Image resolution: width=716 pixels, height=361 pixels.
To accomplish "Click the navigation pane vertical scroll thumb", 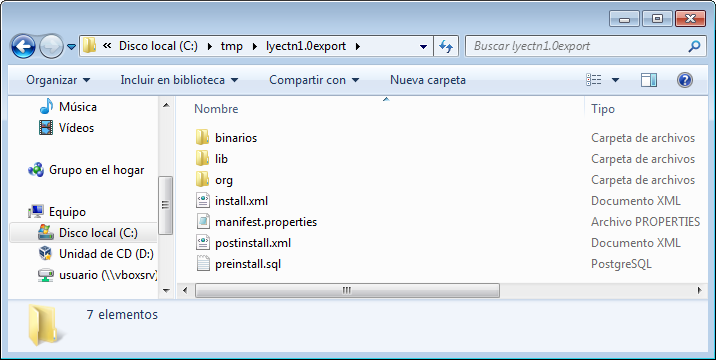I will (x=165, y=205).
